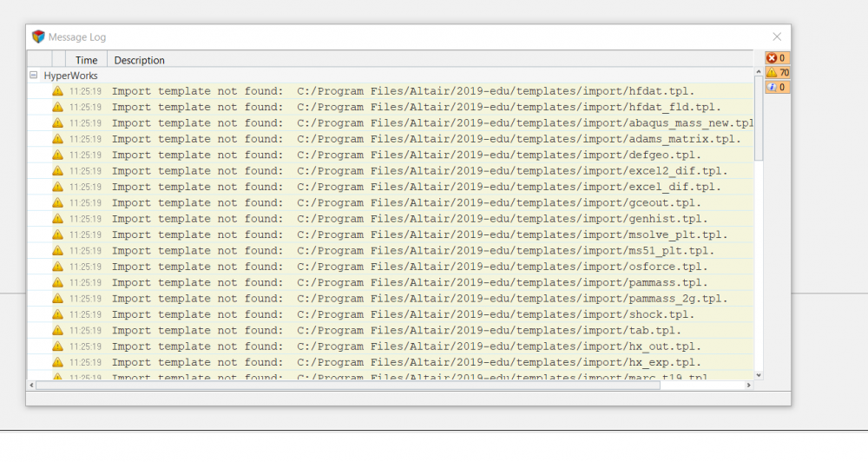The image size is (868, 462).
Task: Select the adams_matrix.tpl warning message
Action: click(425, 139)
